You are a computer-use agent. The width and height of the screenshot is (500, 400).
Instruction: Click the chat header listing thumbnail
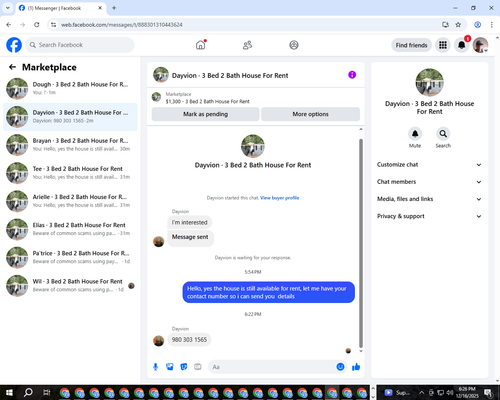[161, 75]
